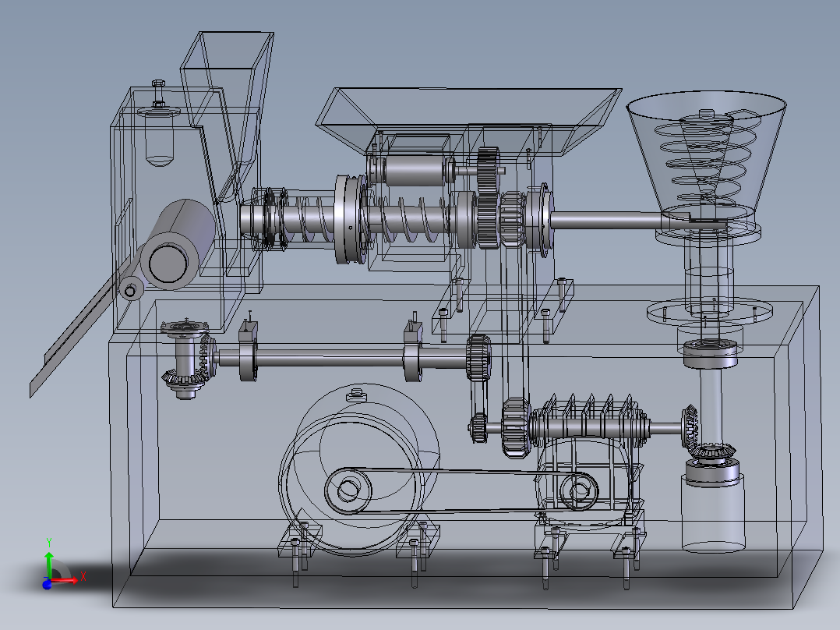The image size is (840, 630).
Task: Select the small lower chain sprocket
Action: [479, 428]
